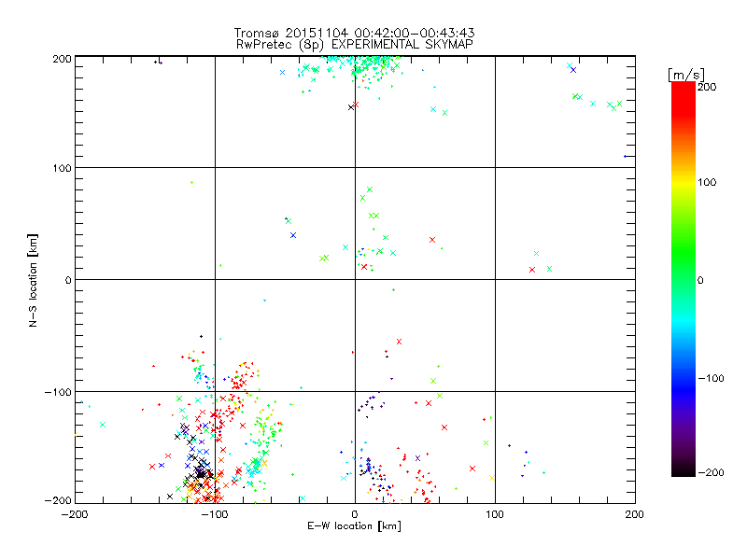Click the y-axis tick label '200'
The image size is (747, 560).
62,59
